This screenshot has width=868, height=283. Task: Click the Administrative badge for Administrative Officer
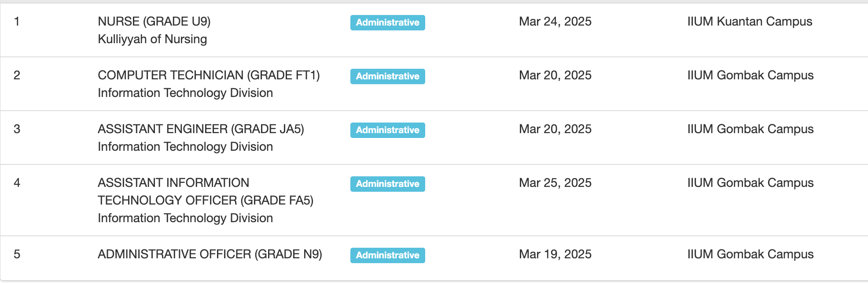[387, 255]
